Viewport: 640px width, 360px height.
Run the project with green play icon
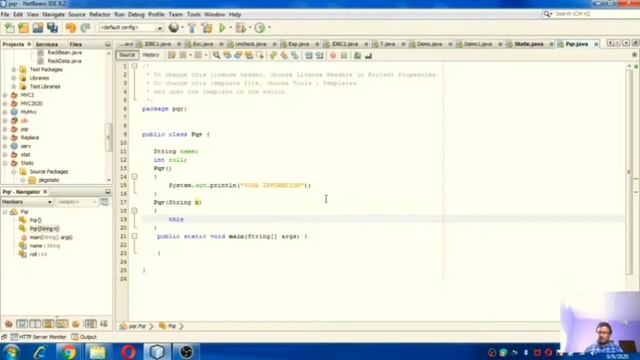coord(222,28)
